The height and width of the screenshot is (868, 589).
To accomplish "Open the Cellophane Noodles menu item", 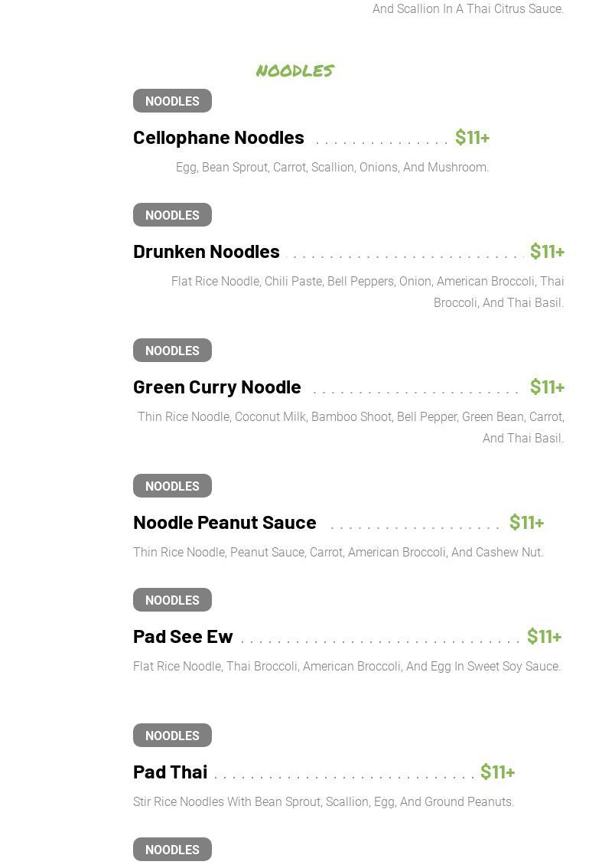I will 219,137.
